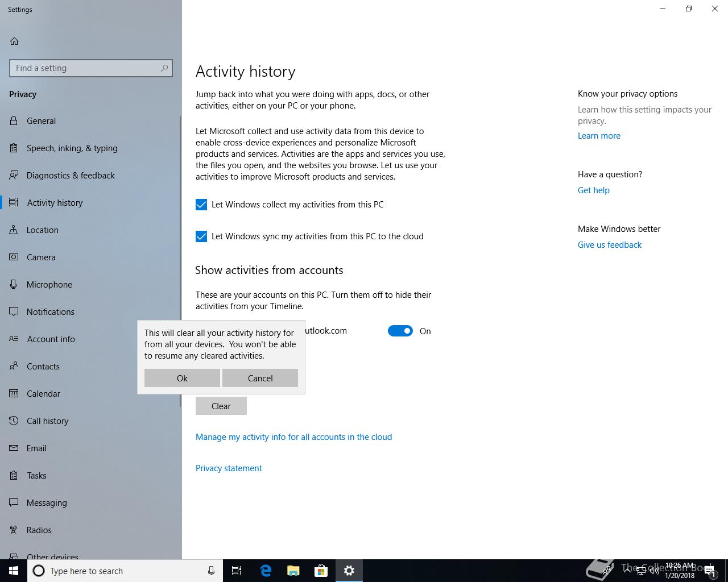Click the Calendar icon in sidebar
Viewport: 728px width, 582px height.
[x=14, y=393]
